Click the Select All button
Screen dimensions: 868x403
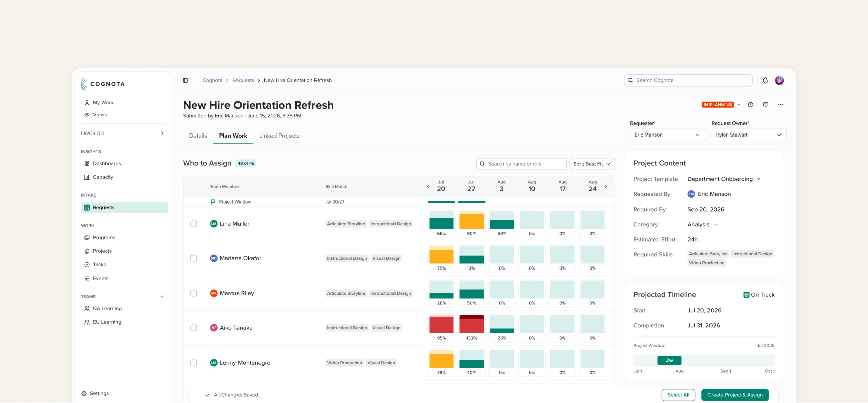[x=678, y=395]
